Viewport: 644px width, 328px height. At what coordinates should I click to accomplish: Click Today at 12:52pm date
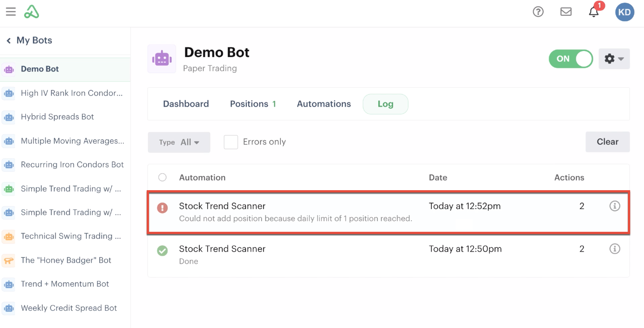tap(465, 206)
